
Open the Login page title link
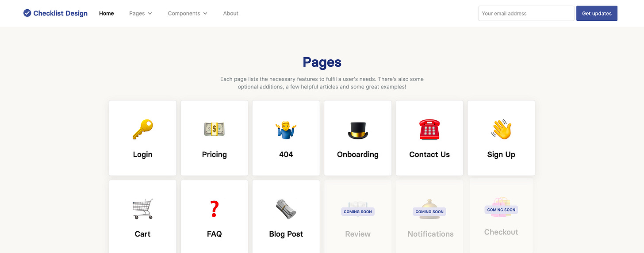[x=142, y=154]
